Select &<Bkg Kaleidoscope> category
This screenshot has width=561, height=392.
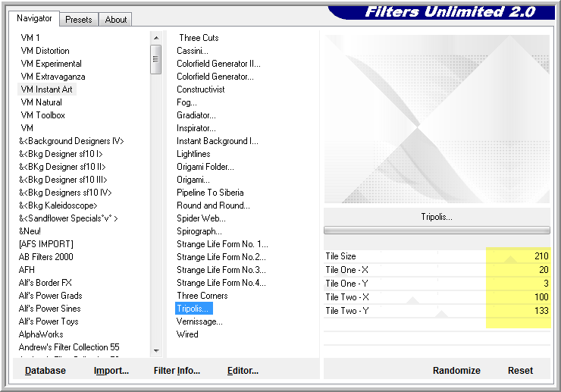pyautogui.click(x=58, y=205)
